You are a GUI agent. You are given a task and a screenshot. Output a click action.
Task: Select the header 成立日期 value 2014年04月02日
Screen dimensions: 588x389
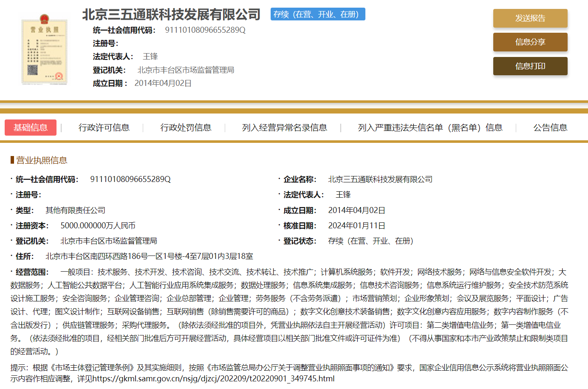click(x=163, y=83)
